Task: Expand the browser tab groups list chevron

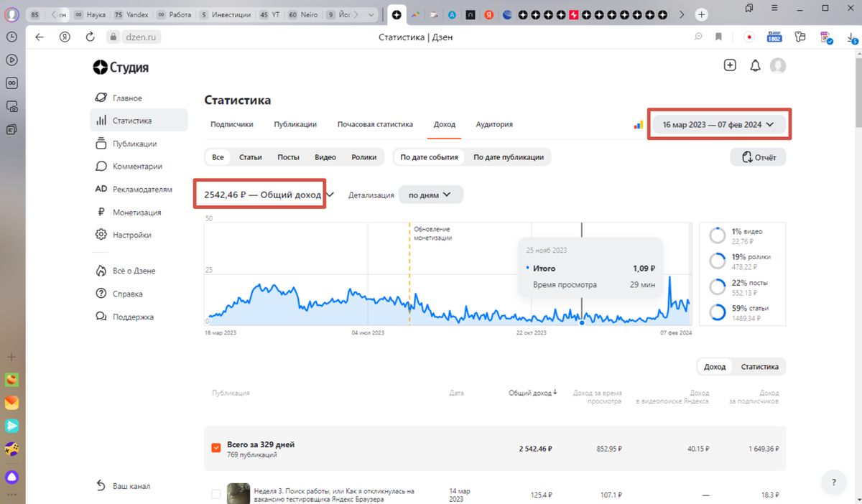Action: (x=371, y=14)
